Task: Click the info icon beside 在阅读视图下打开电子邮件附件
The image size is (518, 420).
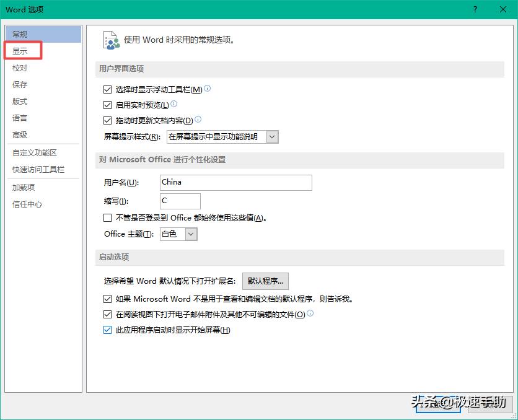Action: 309,313
